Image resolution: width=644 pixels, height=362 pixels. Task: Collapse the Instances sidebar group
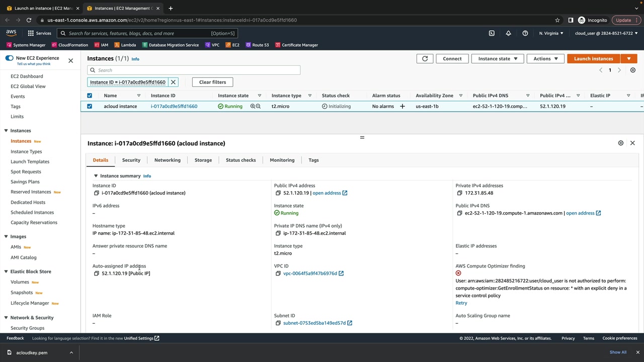(6, 131)
